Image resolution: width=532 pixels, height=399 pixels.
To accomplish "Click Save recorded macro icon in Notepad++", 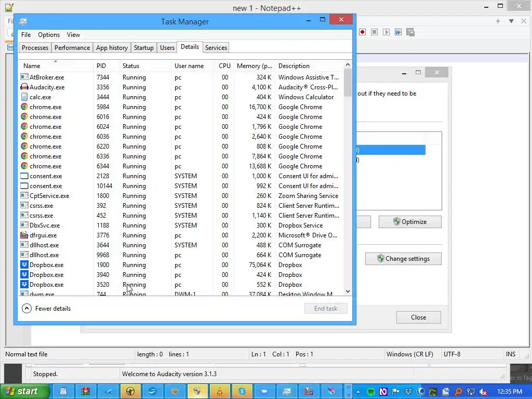I will [x=410, y=32].
